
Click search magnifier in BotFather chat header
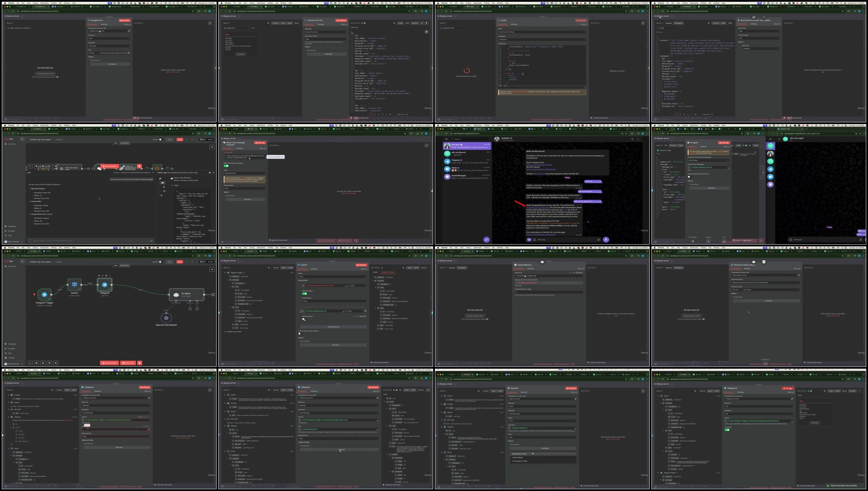pos(632,139)
